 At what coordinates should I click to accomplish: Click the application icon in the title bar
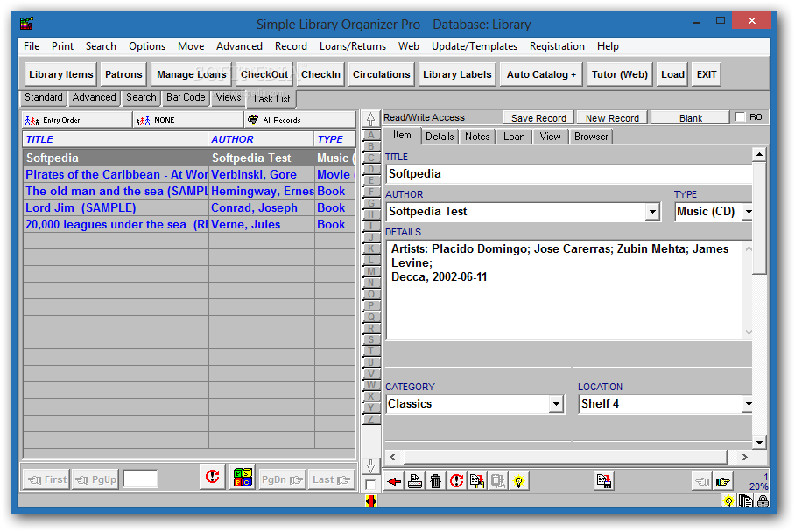tap(26, 24)
